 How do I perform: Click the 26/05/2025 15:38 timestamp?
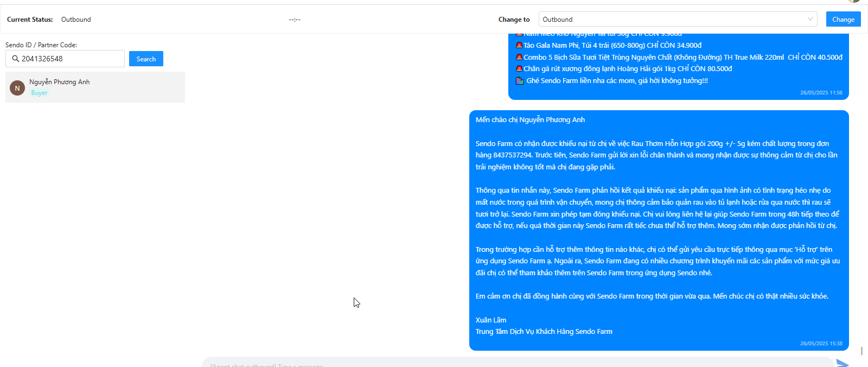[x=821, y=344]
